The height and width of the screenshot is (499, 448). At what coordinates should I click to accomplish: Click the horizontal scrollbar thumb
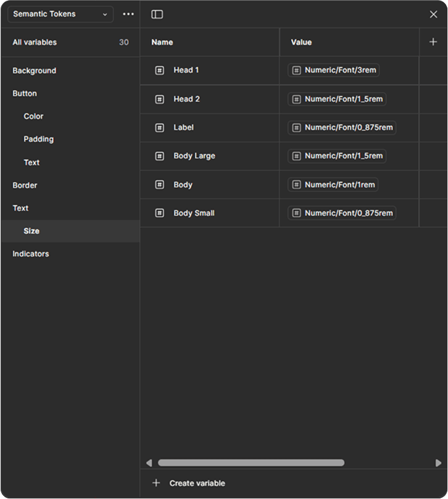click(251, 463)
